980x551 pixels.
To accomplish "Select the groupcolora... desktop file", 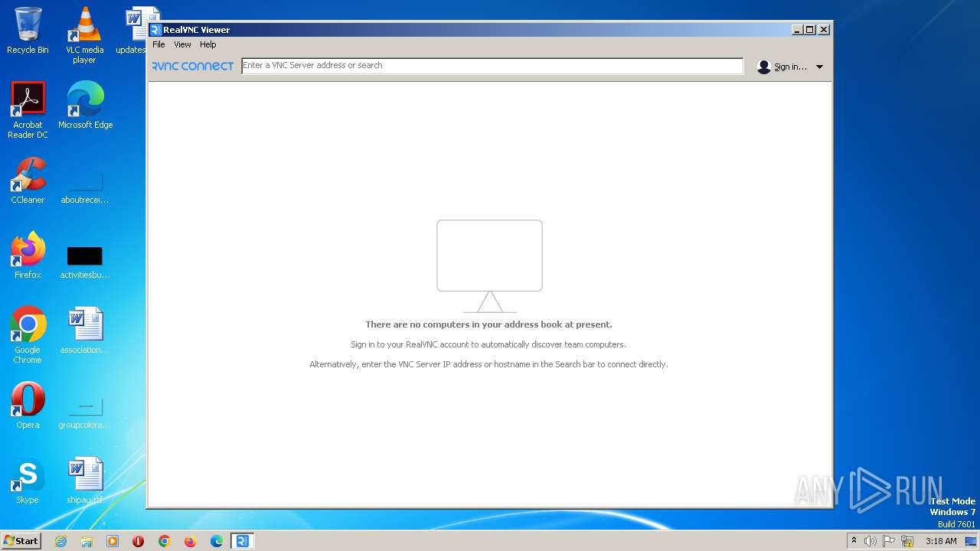I will tap(84, 413).
